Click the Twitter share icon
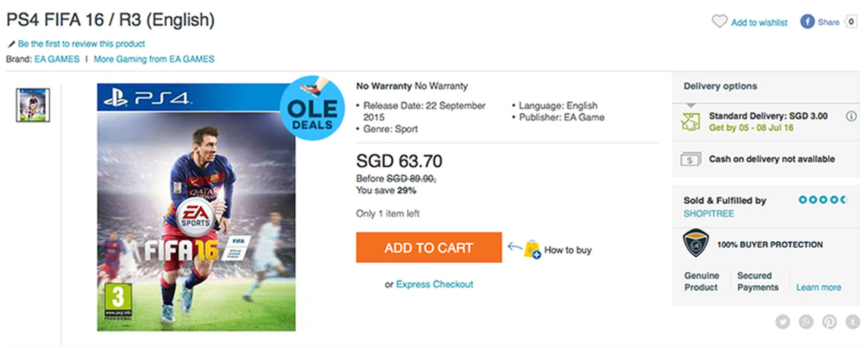The width and height of the screenshot is (868, 348). 783,322
